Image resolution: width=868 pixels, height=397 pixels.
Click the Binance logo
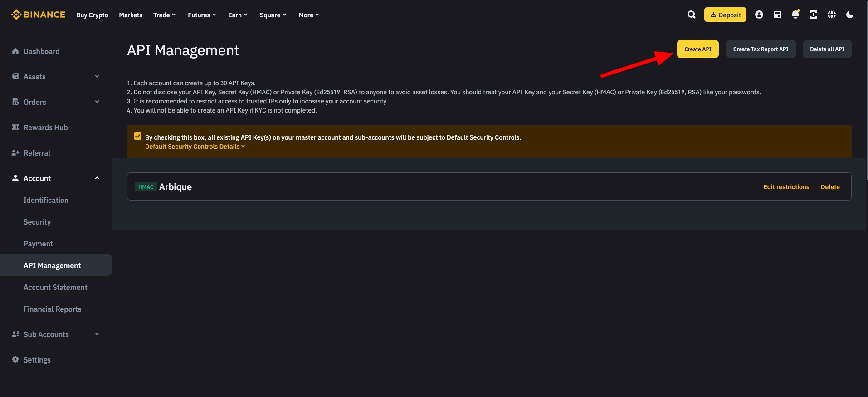point(38,15)
